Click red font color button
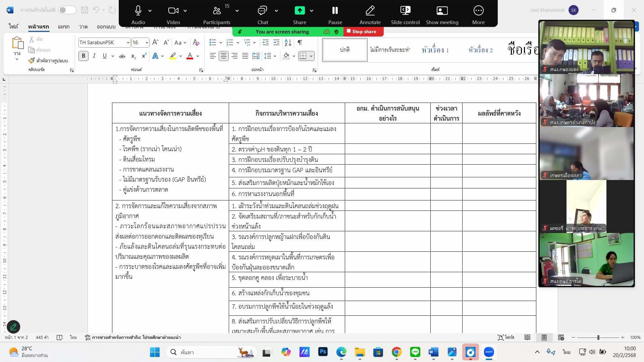Viewport: 644px width, 362px height. click(x=190, y=56)
